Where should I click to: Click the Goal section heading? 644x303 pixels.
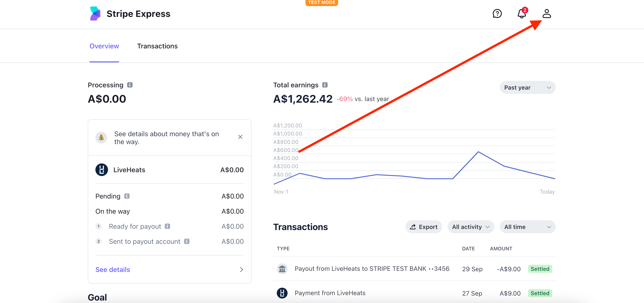[97, 297]
